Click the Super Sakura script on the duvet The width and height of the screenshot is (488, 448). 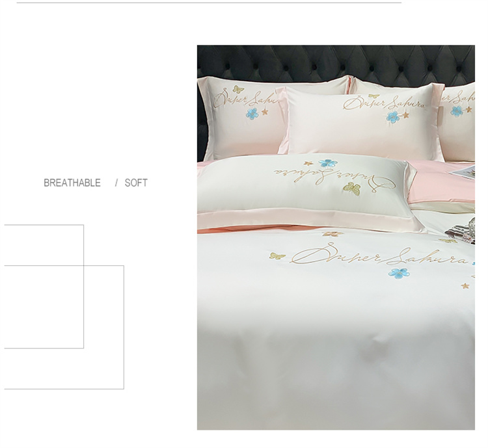click(x=378, y=255)
